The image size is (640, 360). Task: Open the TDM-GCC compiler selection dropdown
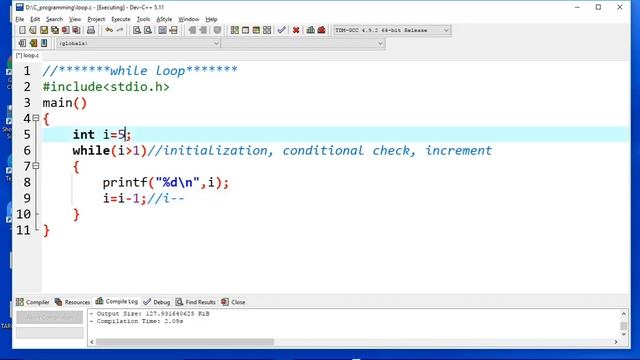(x=392, y=30)
